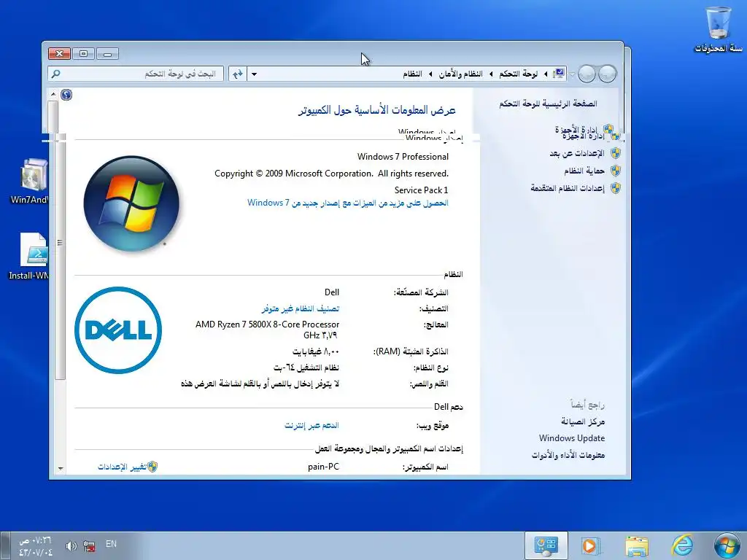Open حماية النظام system protection link
This screenshot has height=560, width=747.
(x=584, y=171)
